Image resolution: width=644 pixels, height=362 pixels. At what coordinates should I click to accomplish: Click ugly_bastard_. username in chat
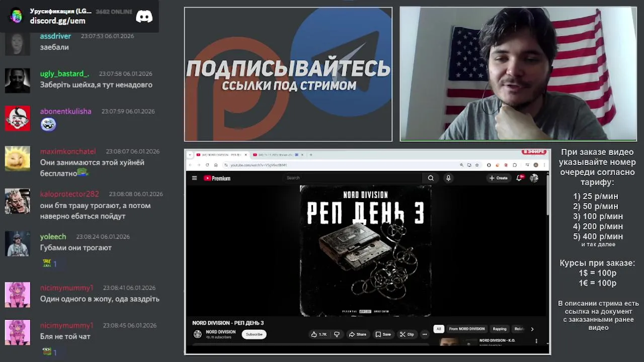64,73
